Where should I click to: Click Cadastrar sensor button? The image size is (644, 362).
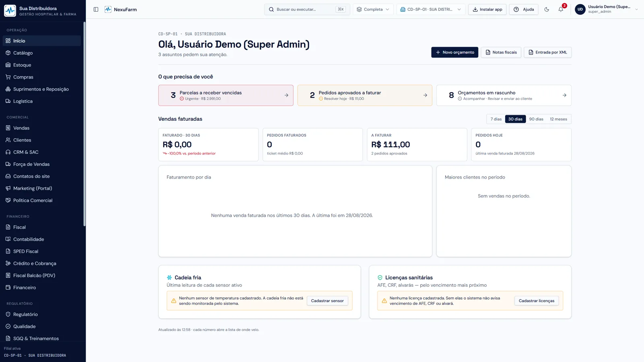pos(327,301)
